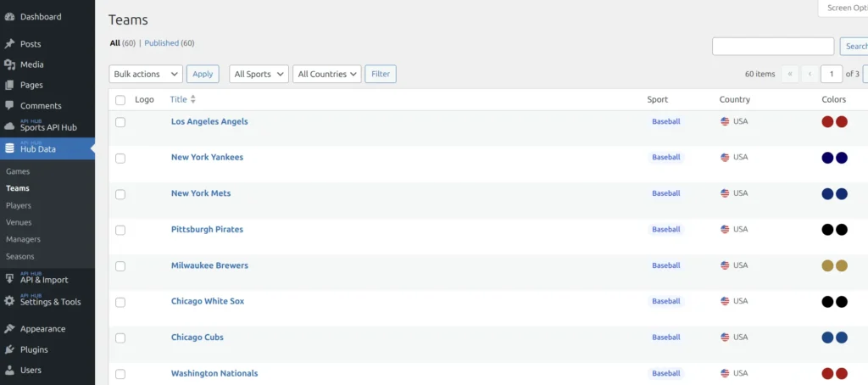Go to the previous page arrow

(810, 74)
